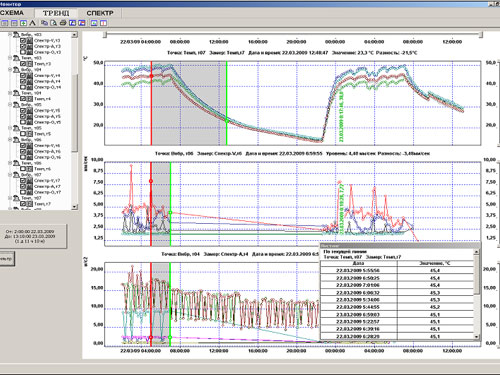Image resolution: width=500 pixels, height=375 pixels.
Task: Click the tree panel scroll-down arrow
Action: coord(75,207)
